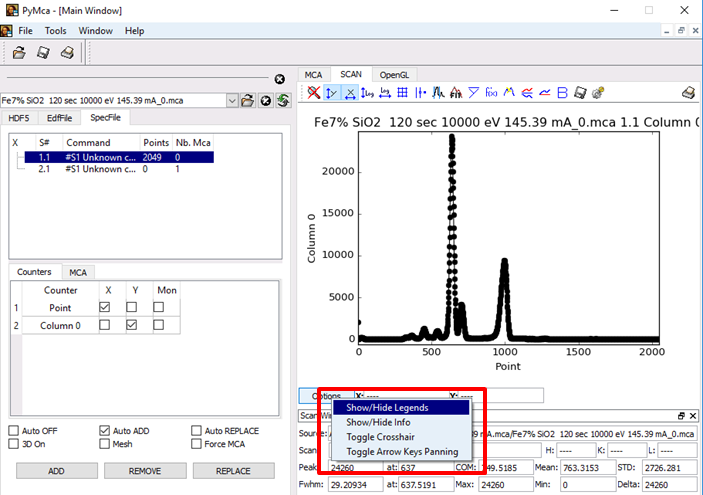Enable the Force MCA checkbox

[x=196, y=444]
